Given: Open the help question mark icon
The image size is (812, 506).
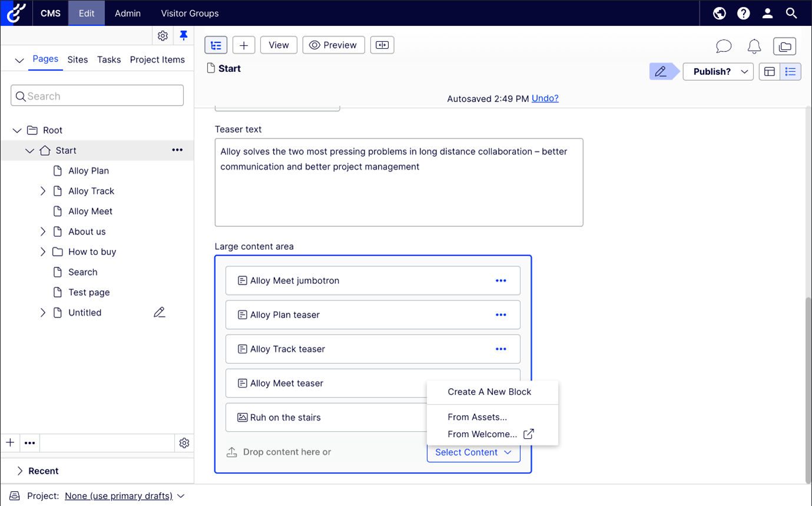Looking at the screenshot, I should (744, 13).
